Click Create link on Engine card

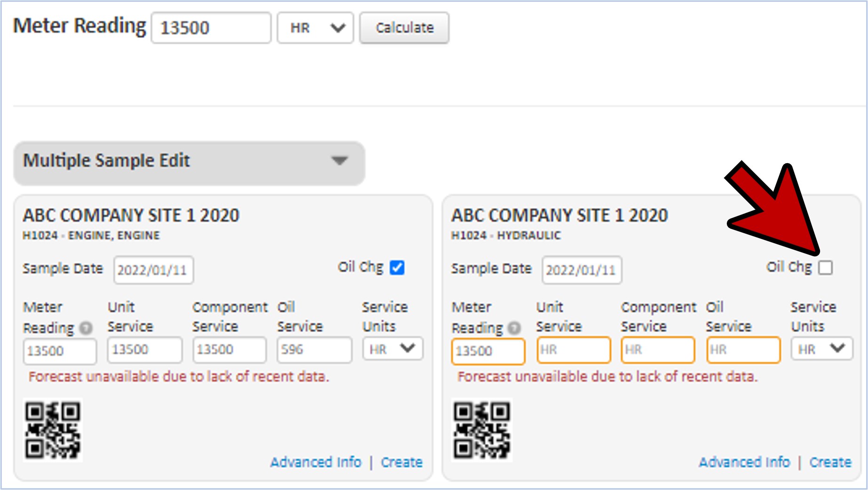click(402, 462)
